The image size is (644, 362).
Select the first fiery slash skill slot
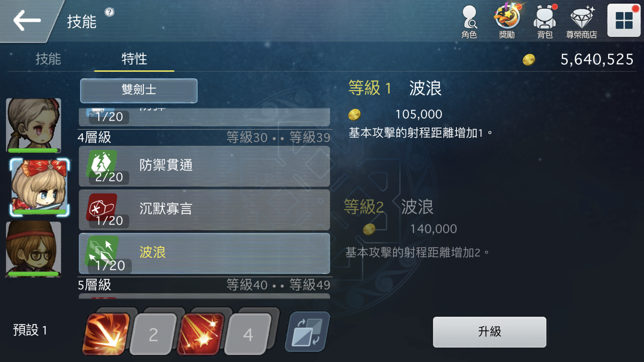106,334
